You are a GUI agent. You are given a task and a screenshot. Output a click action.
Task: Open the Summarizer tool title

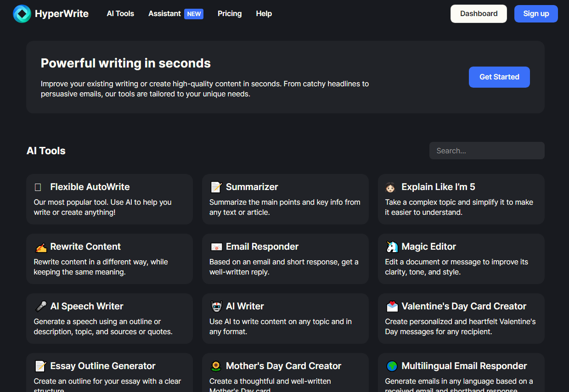252,187
